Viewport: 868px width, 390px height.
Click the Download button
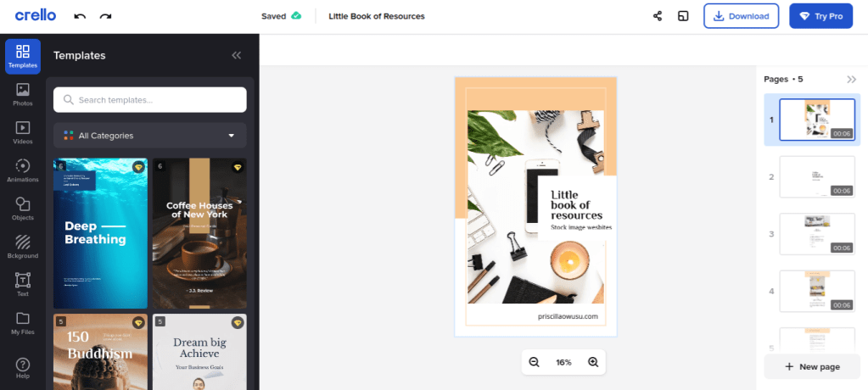click(x=741, y=16)
